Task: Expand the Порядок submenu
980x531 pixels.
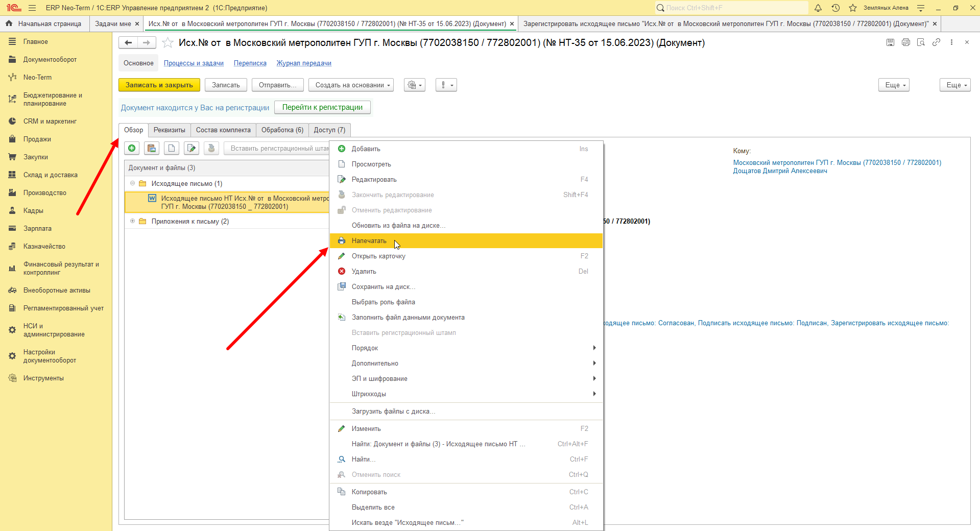Action: pos(466,348)
